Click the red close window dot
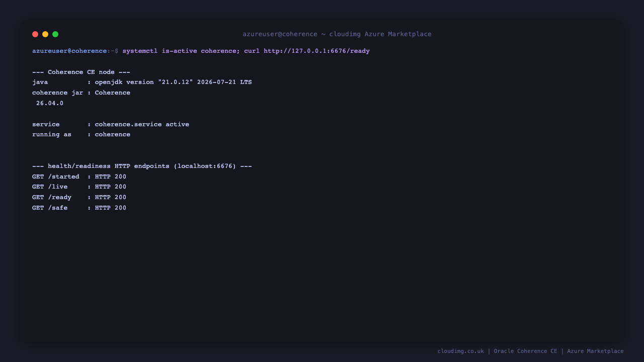Image resolution: width=644 pixels, height=362 pixels. (x=35, y=34)
